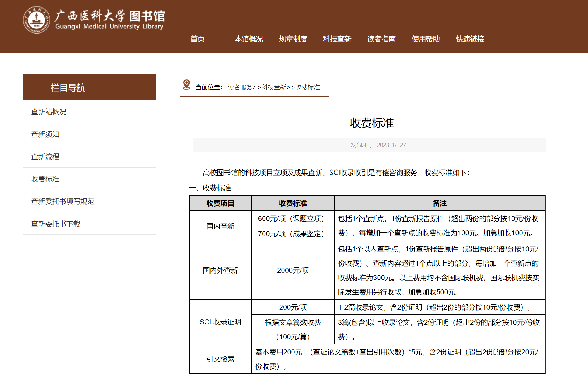Image resolution: width=588 pixels, height=379 pixels.
Task: Open the 本馆概况 menu
Action: (x=249, y=39)
